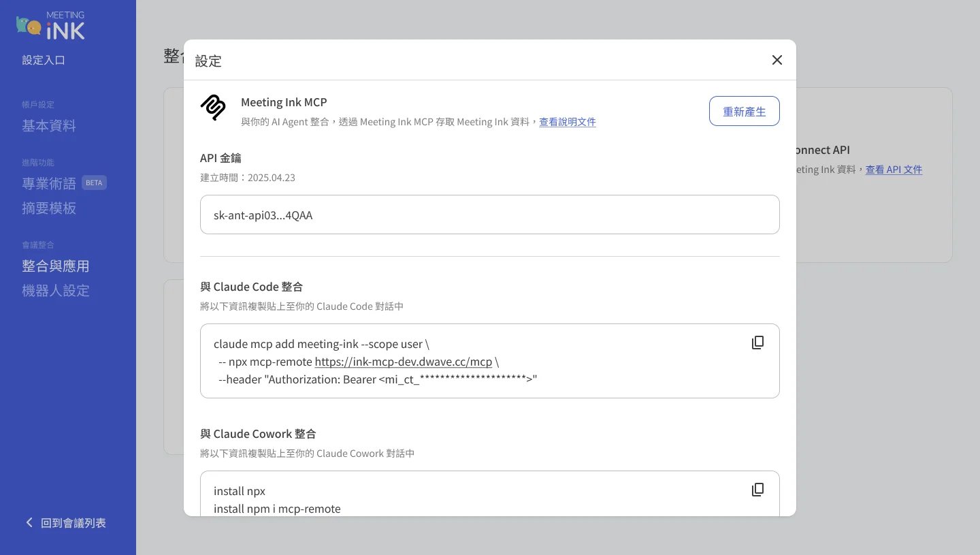The image size is (980, 555).
Task: Click the API 金鑰 label
Action: click(x=221, y=158)
